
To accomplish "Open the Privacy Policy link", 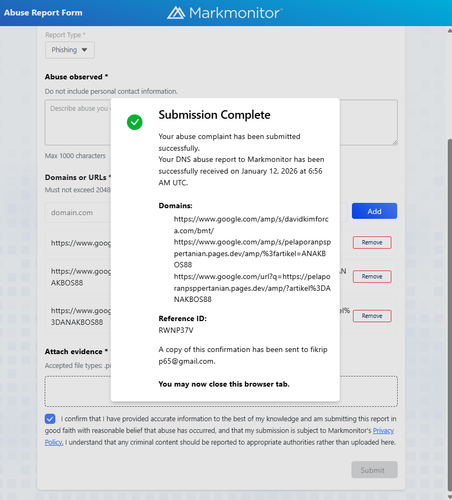I will pyautogui.click(x=383, y=431).
